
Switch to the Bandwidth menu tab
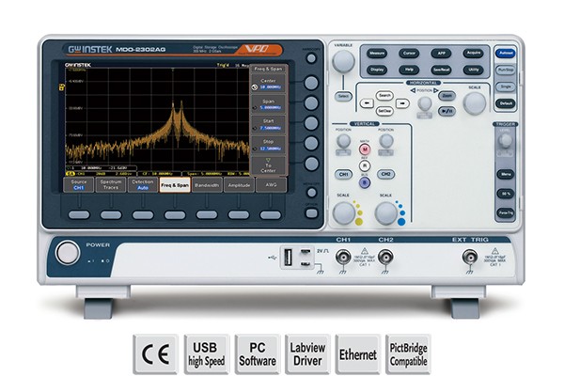click(x=207, y=186)
